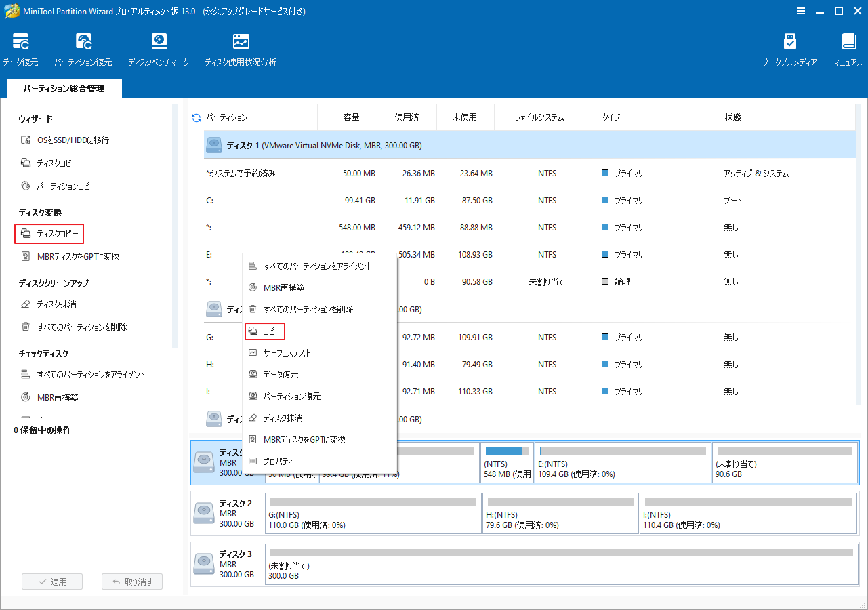Viewport: 868px width, 610px height.
Task: Start ディスクベンチマーク
Action: pyautogui.click(x=159, y=47)
